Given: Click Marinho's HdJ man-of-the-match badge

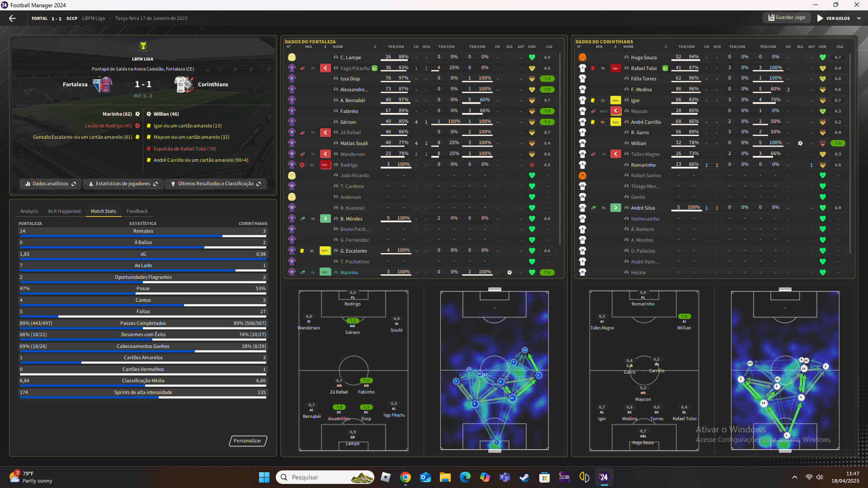Looking at the screenshot, I should [325, 272].
